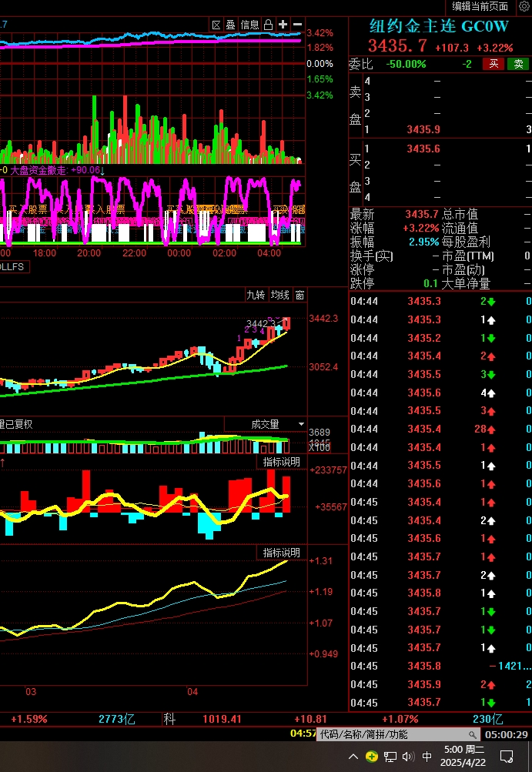The image size is (532, 772).
Task: Select the 九转 indicator tab
Action: pyautogui.click(x=256, y=295)
